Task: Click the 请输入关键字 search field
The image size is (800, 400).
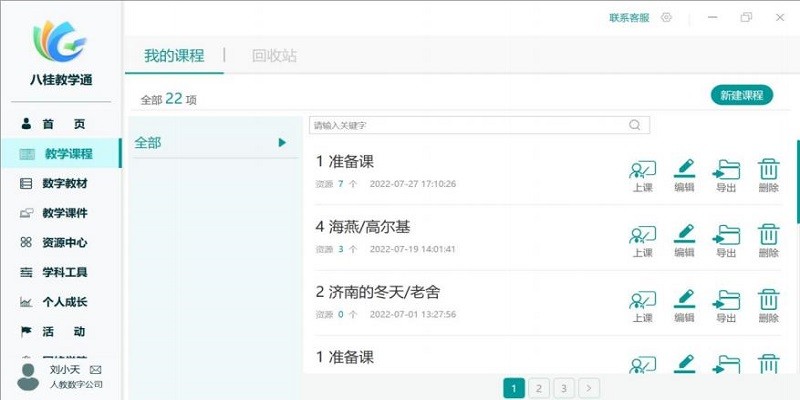Action: [479, 125]
